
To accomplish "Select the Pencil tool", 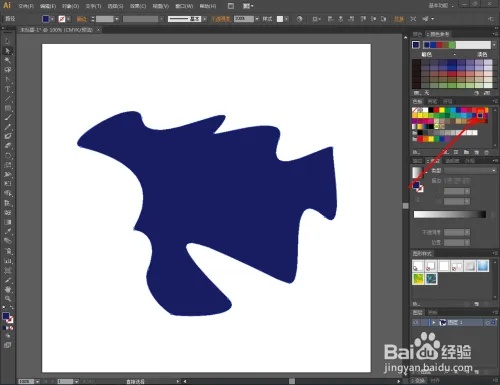I will (7, 127).
